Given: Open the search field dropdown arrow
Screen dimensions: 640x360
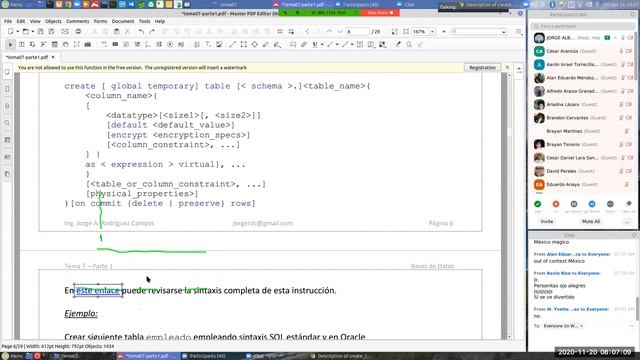Looking at the screenshot, I should coord(504,32).
